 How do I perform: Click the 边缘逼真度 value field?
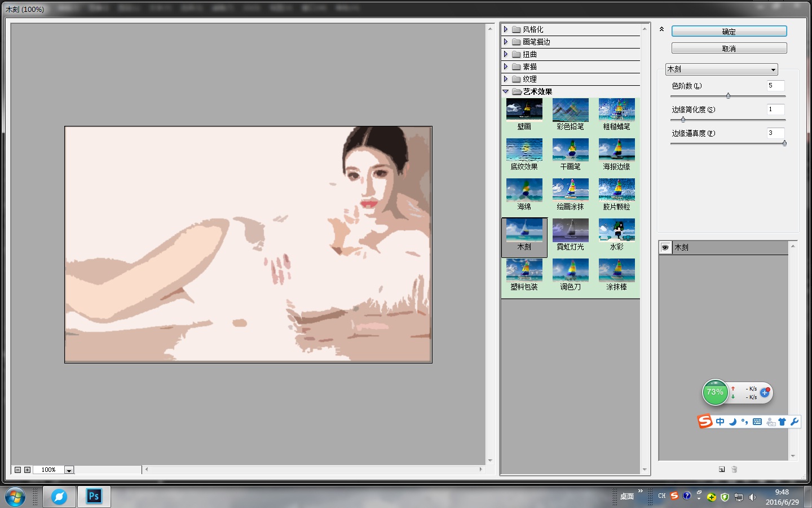click(775, 133)
